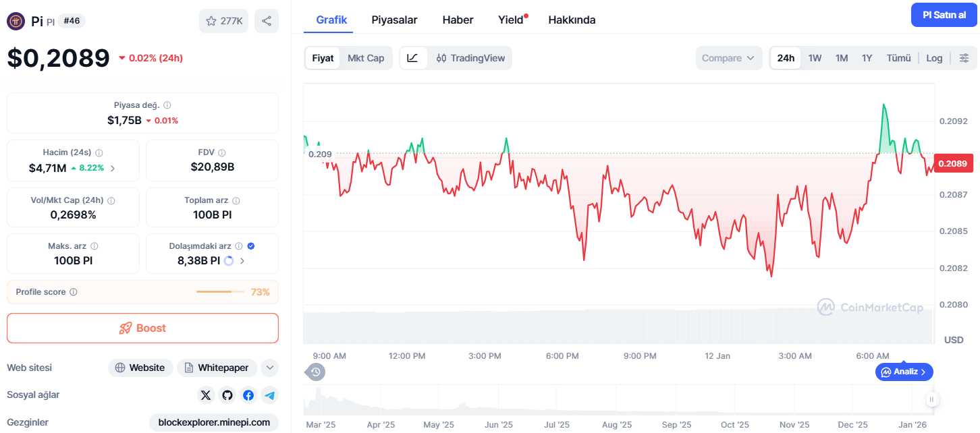This screenshot has width=980, height=433.
Task: Expand more website links chevron
Action: point(269,368)
